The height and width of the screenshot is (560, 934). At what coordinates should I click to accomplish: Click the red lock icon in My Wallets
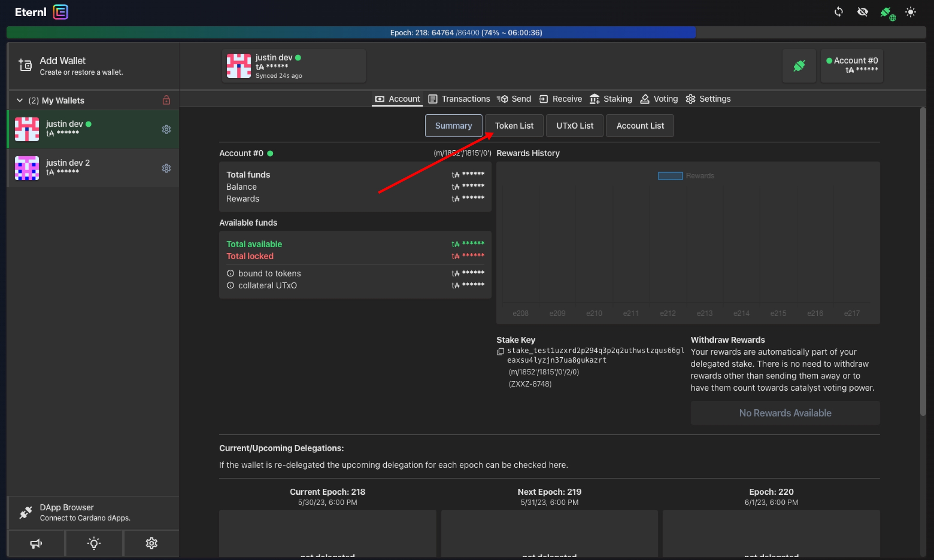166,100
